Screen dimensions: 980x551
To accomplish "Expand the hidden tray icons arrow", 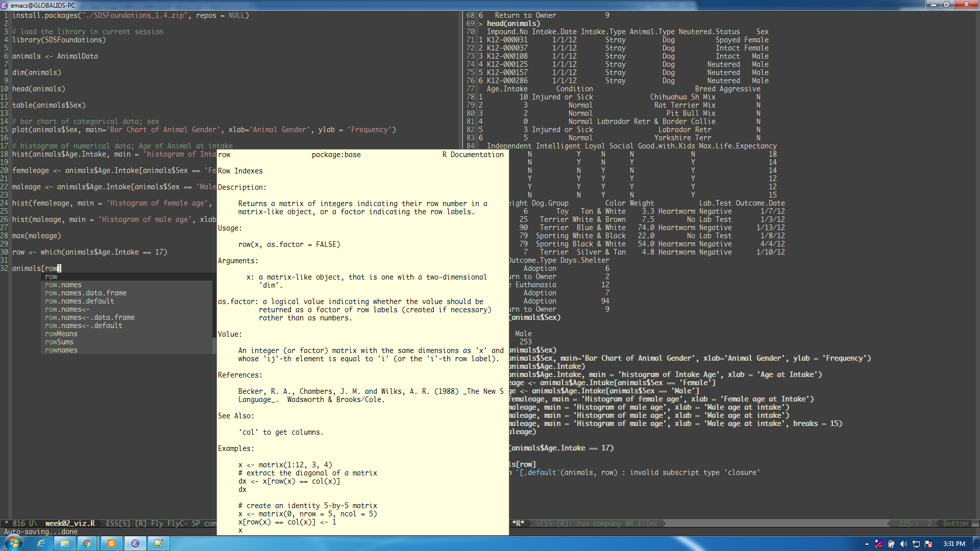I will 867,544.
